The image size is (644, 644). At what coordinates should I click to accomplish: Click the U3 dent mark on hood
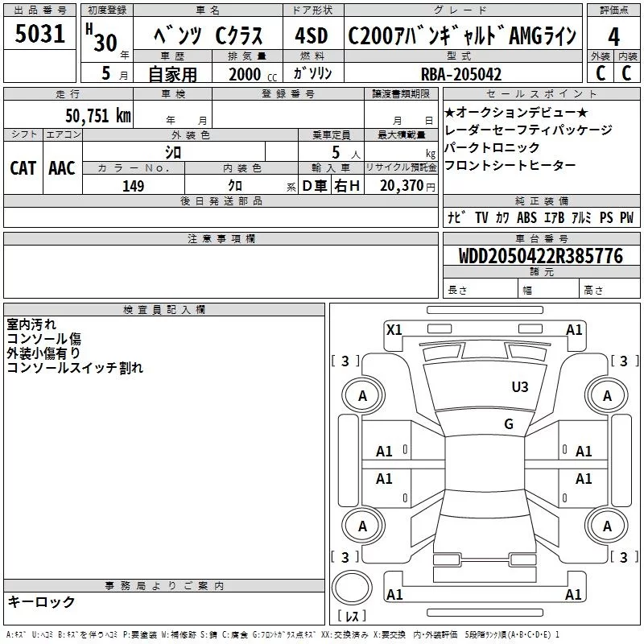tap(519, 387)
